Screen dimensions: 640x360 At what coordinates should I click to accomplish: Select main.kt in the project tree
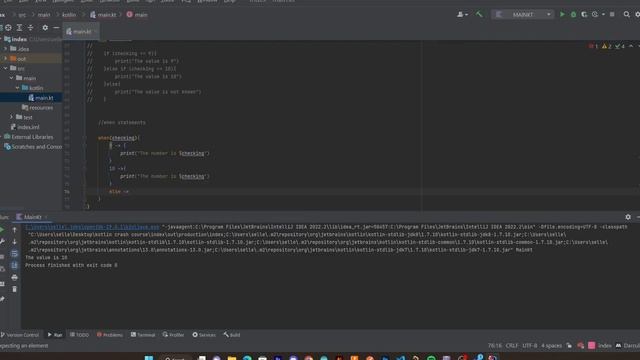tap(44, 98)
